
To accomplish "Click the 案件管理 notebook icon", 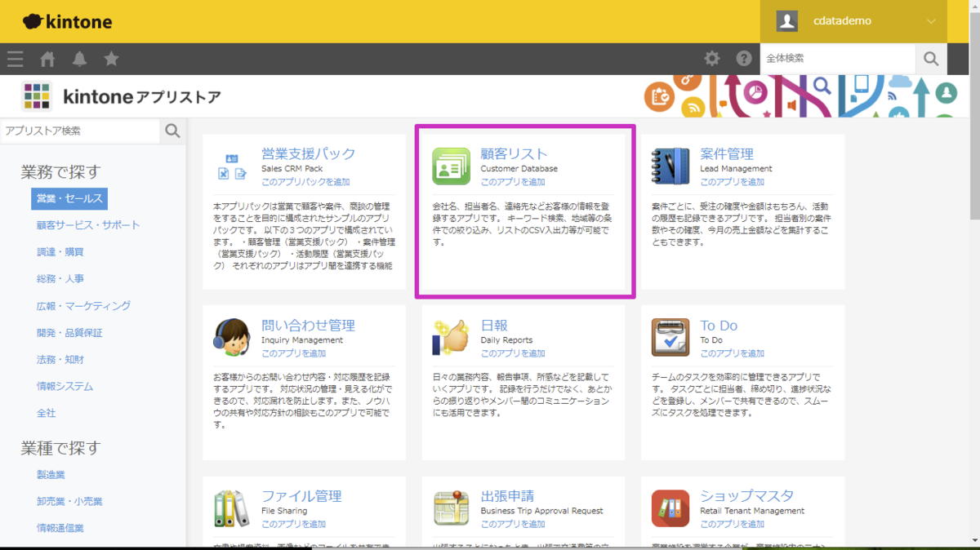I will click(670, 166).
